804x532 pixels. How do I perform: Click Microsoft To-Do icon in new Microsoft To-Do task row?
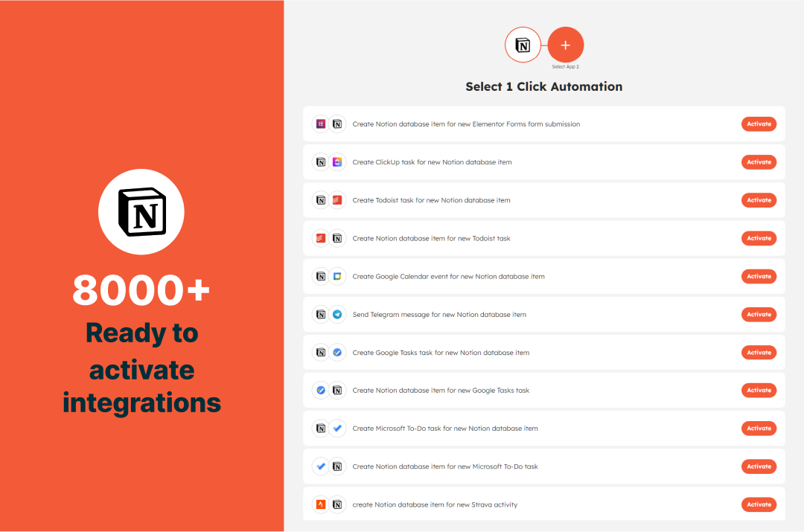320,467
